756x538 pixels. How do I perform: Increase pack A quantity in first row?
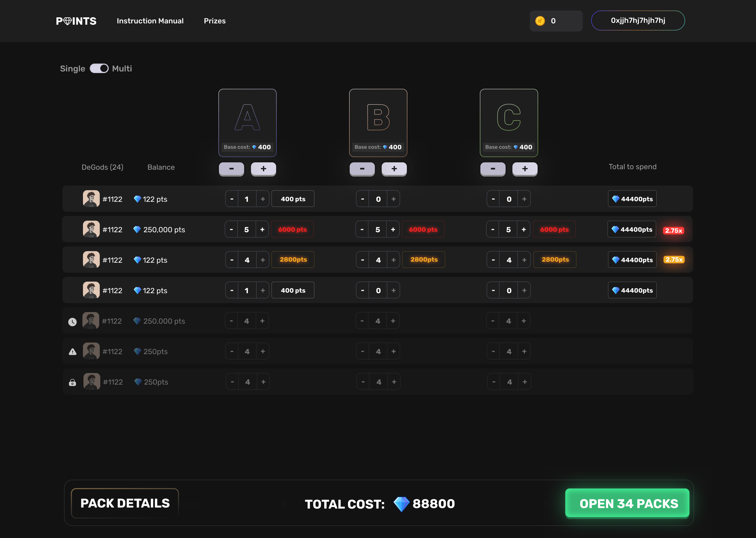(x=263, y=199)
